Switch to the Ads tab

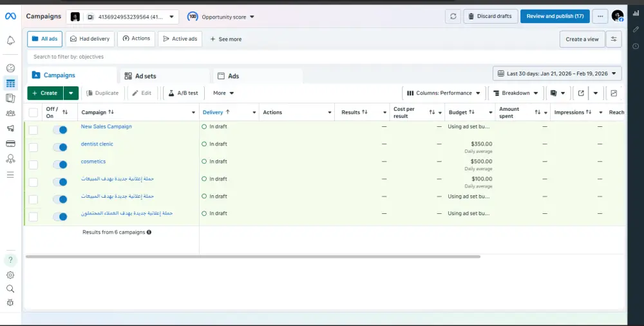(258, 76)
